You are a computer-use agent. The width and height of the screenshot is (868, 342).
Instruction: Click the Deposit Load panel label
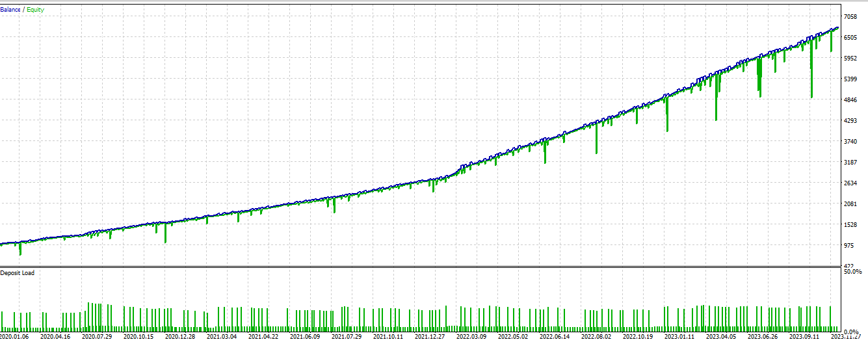pyautogui.click(x=18, y=272)
